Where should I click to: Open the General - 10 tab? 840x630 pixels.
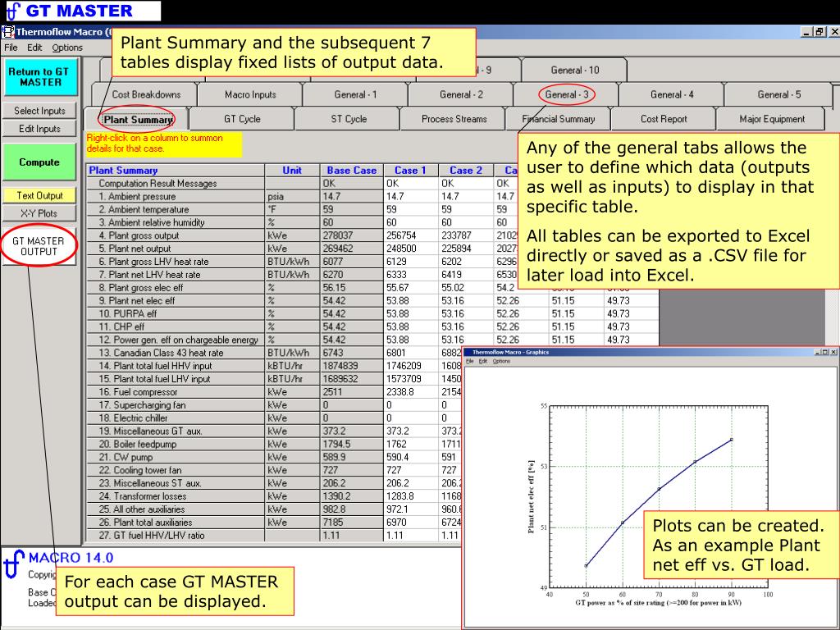click(575, 71)
